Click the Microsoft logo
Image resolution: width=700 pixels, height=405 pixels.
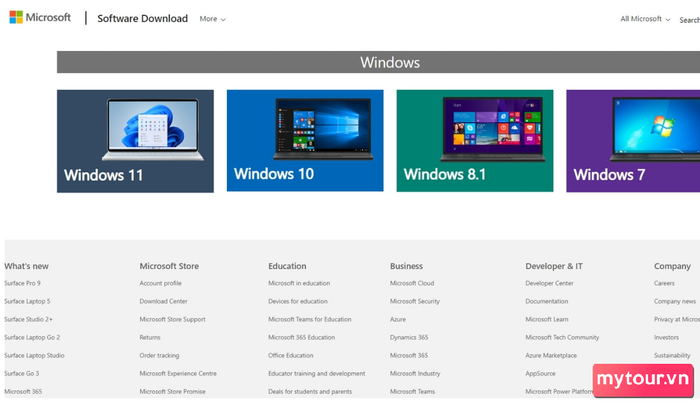pyautogui.click(x=40, y=17)
